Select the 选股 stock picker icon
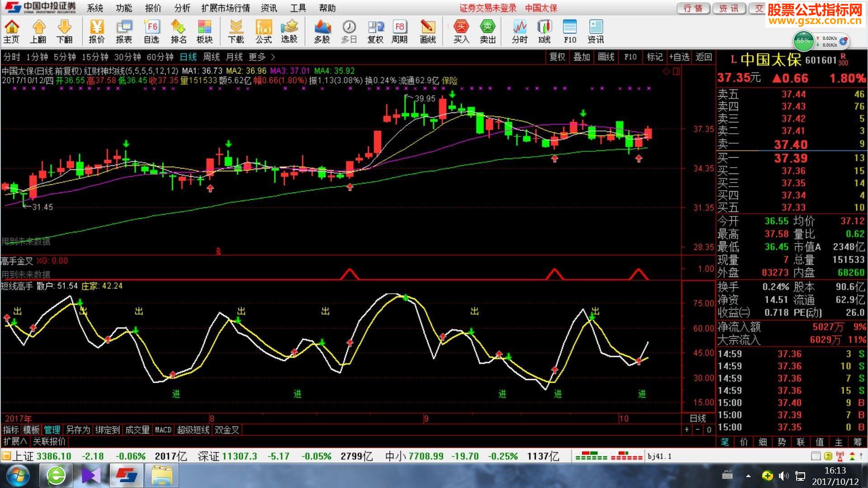Image resolution: width=868 pixels, height=488 pixels. pyautogui.click(x=289, y=32)
